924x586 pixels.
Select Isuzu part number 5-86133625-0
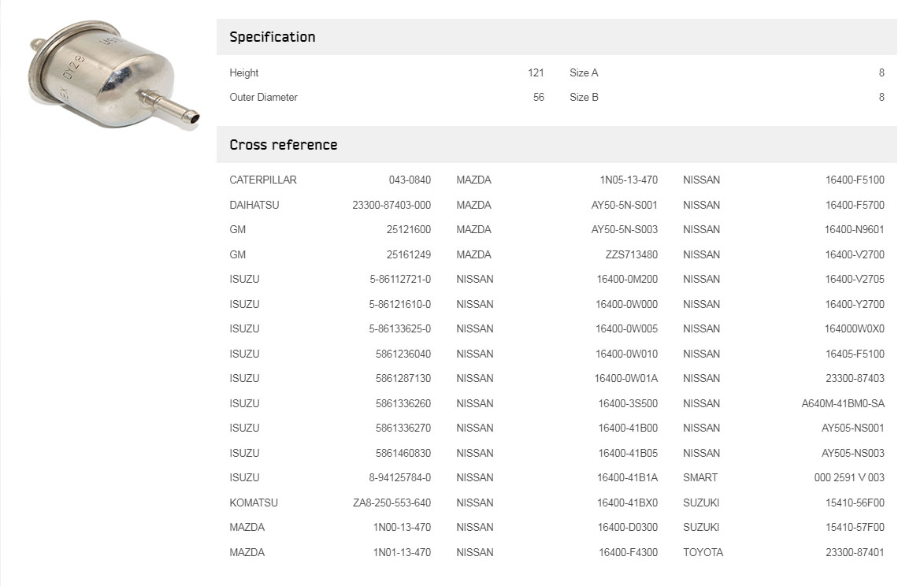click(x=400, y=329)
